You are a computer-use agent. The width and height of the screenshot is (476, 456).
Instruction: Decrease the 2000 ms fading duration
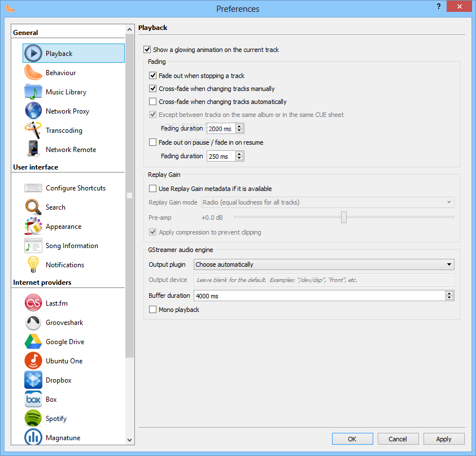point(239,131)
